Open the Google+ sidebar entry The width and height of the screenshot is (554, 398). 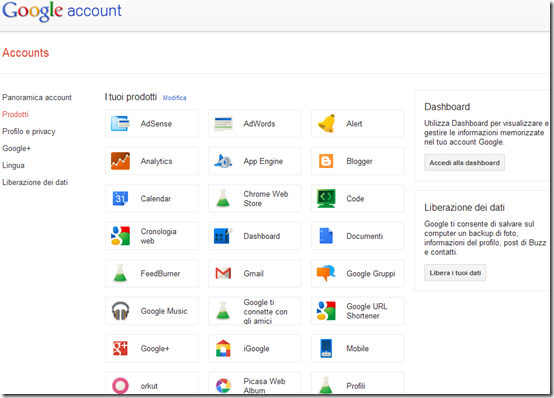[x=16, y=148]
